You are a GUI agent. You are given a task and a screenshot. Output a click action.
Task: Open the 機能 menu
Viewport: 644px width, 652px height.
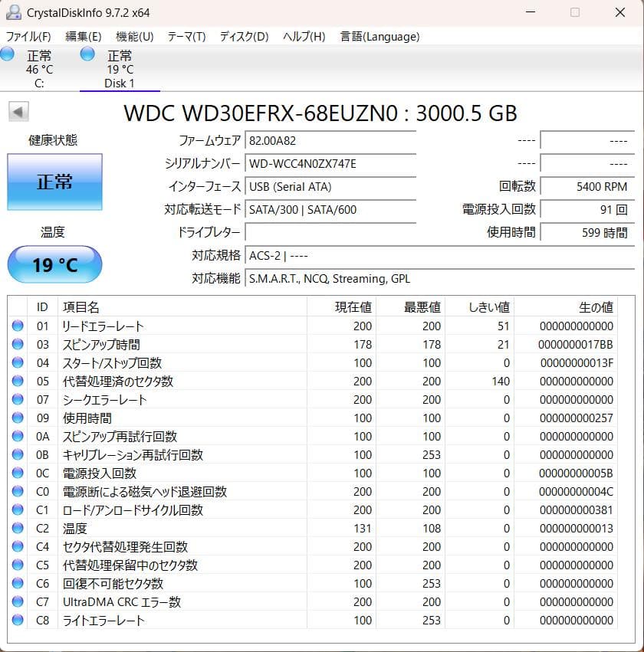pyautogui.click(x=135, y=36)
